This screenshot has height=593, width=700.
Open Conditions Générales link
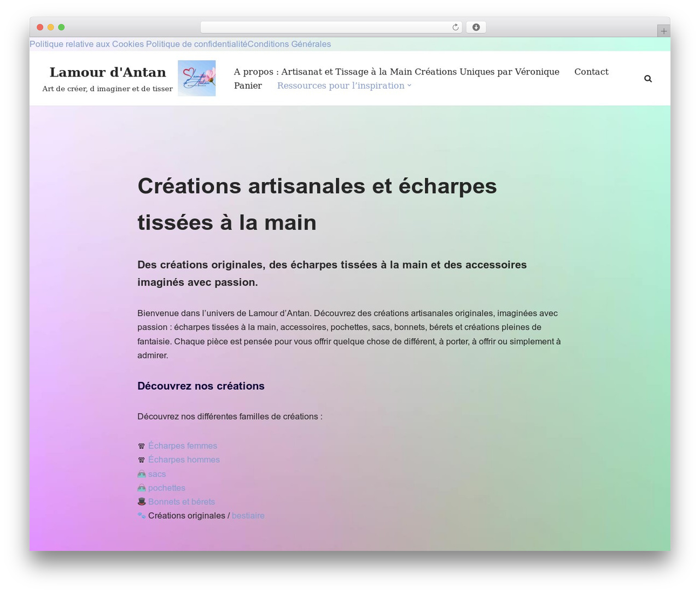289,44
